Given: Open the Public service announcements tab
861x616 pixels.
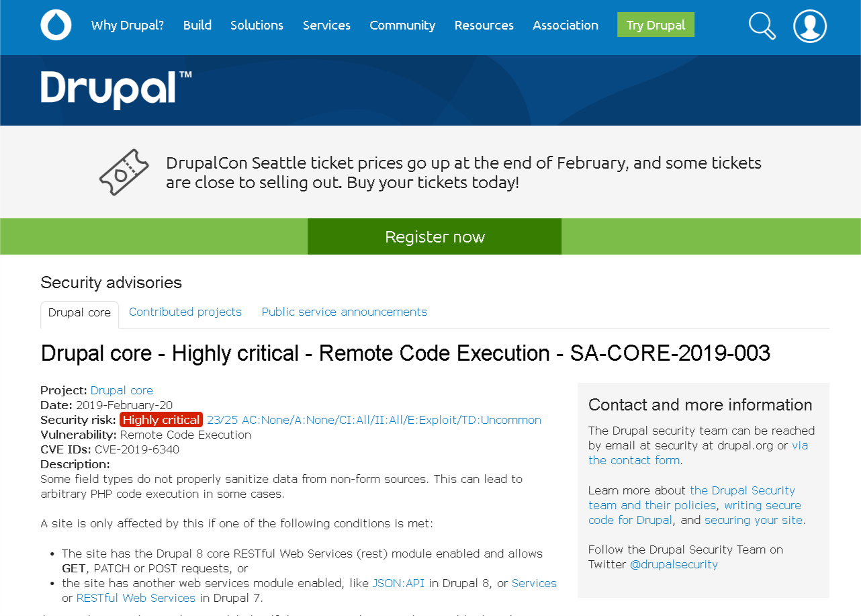Looking at the screenshot, I should (x=344, y=312).
